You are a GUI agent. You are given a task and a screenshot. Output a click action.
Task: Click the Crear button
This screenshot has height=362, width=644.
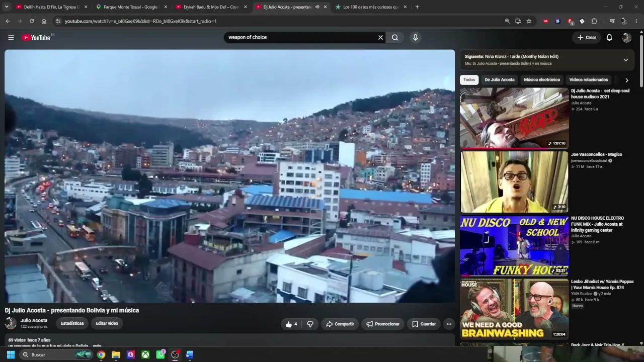tap(587, 37)
